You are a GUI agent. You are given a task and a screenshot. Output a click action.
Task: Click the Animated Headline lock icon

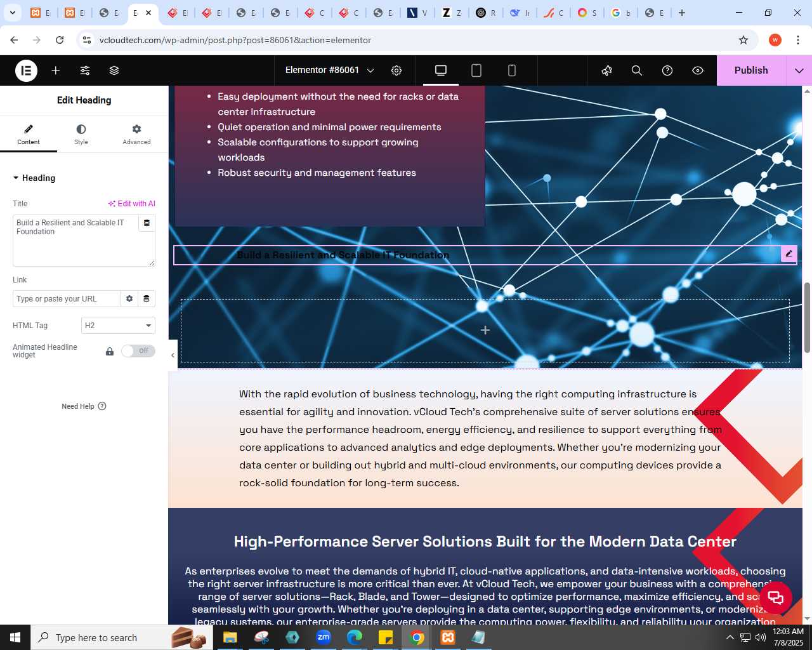tap(110, 351)
